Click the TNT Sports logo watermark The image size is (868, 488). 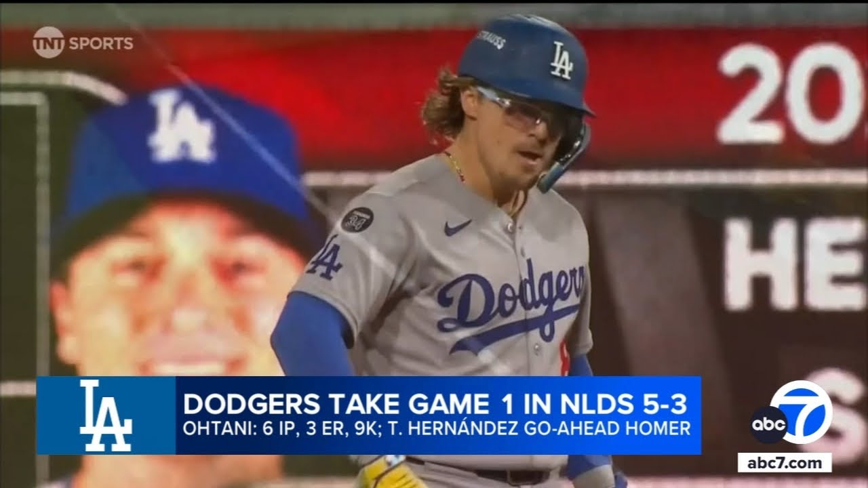tap(83, 43)
